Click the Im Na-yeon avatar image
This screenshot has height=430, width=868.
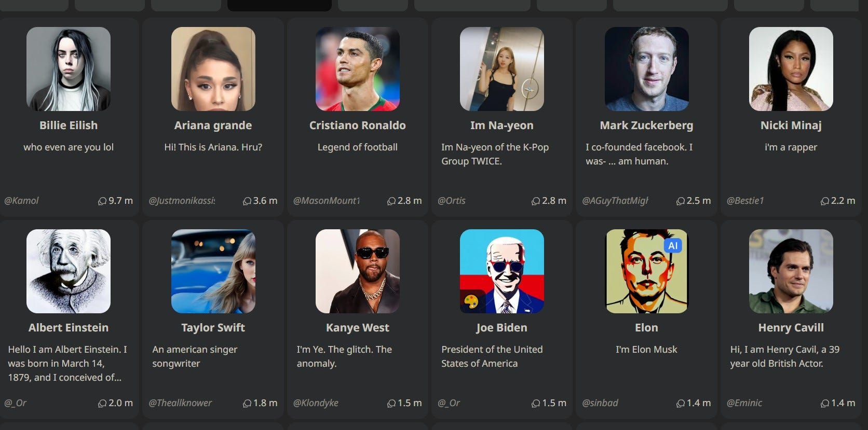point(502,69)
